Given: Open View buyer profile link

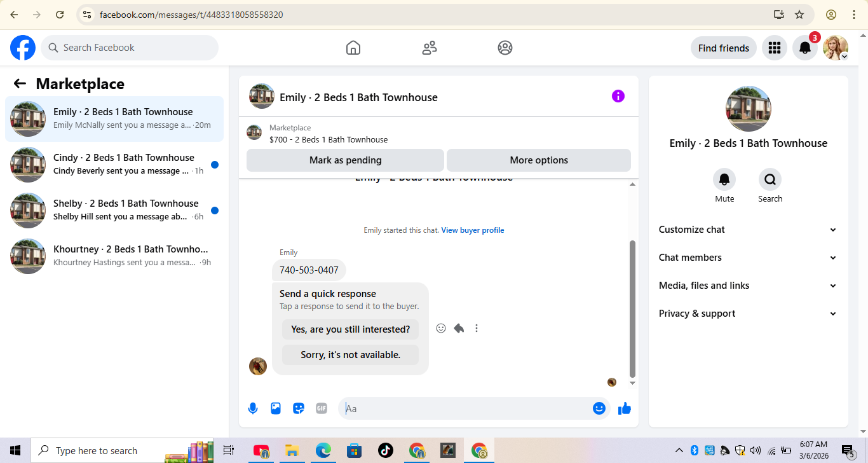Looking at the screenshot, I should [473, 230].
